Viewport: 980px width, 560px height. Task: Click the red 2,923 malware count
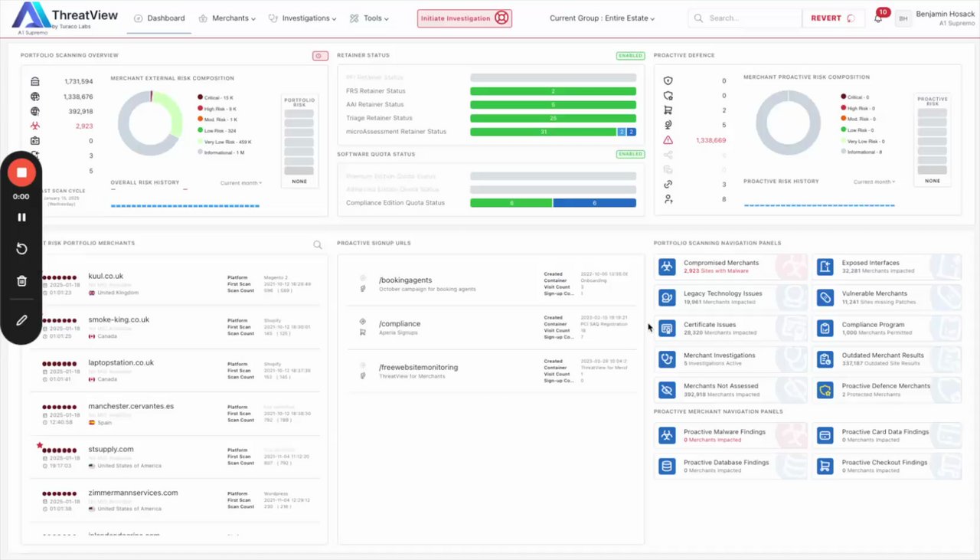(84, 126)
